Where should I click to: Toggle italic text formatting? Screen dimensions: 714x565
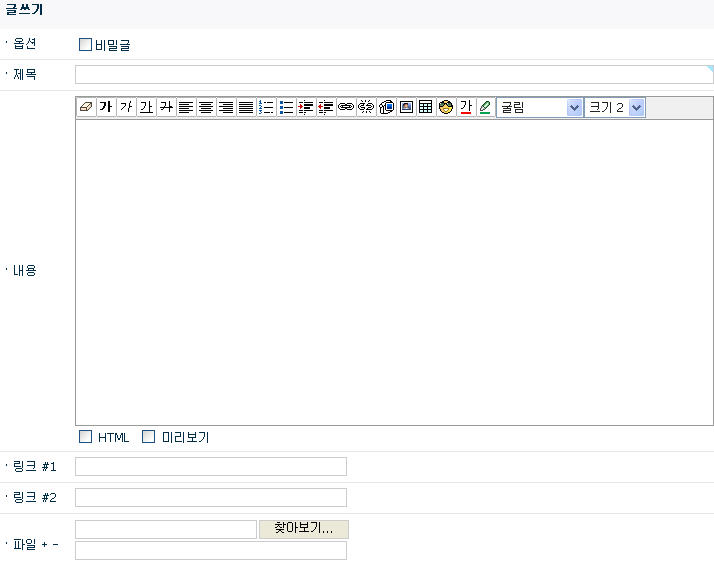[126, 108]
